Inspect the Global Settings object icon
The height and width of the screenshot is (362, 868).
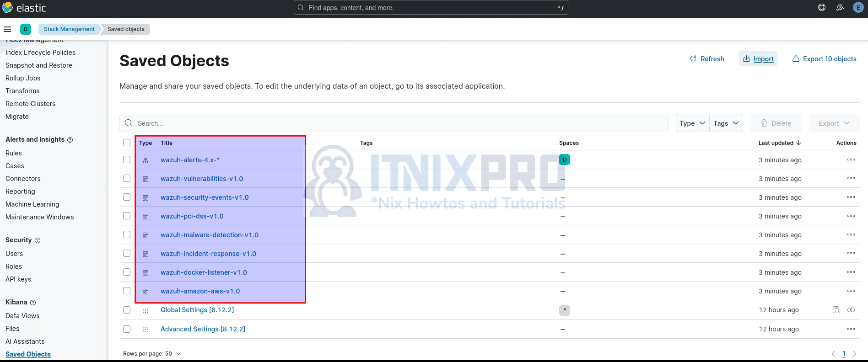click(836, 310)
